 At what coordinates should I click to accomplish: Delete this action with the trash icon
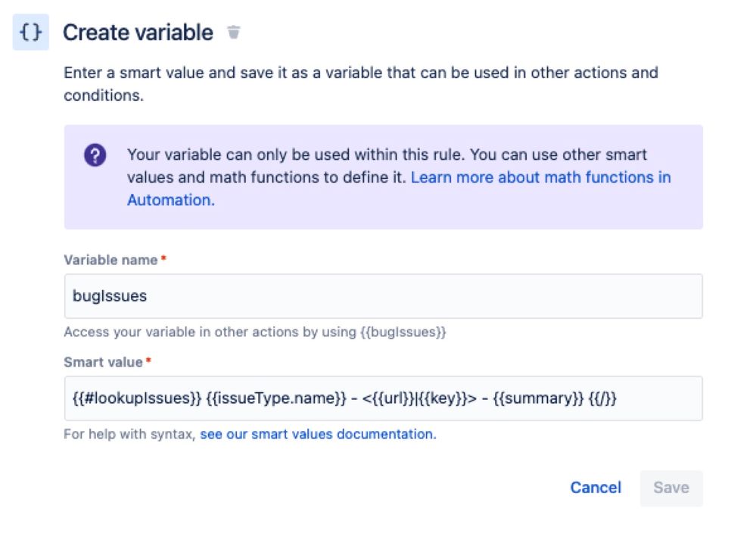234,33
